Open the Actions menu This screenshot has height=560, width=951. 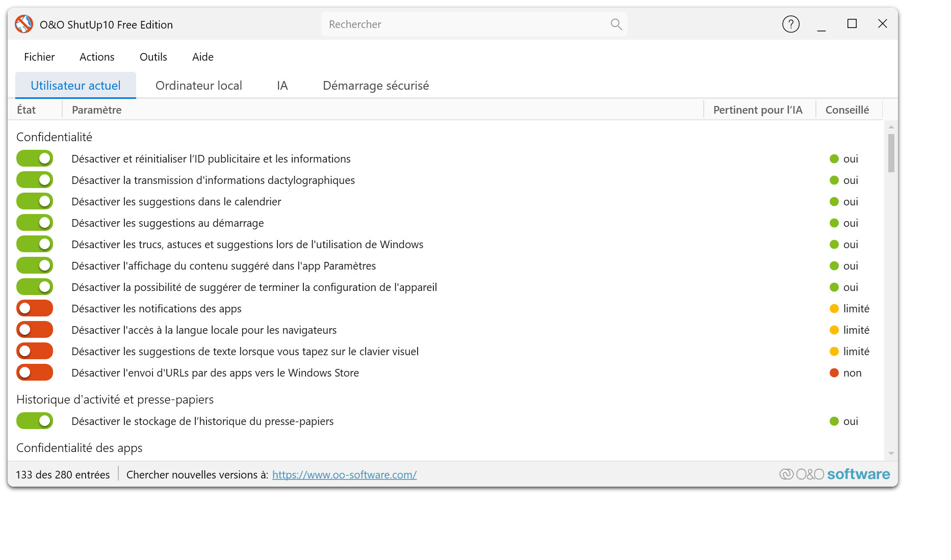click(x=97, y=57)
